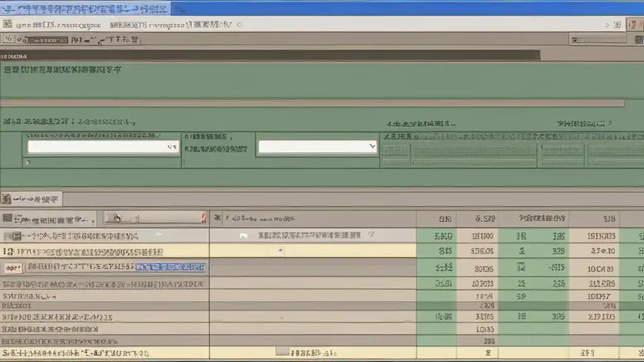Click the gray button at the toolbar's right end
This screenshot has width=644, height=362.
pyautogui.click(x=589, y=39)
